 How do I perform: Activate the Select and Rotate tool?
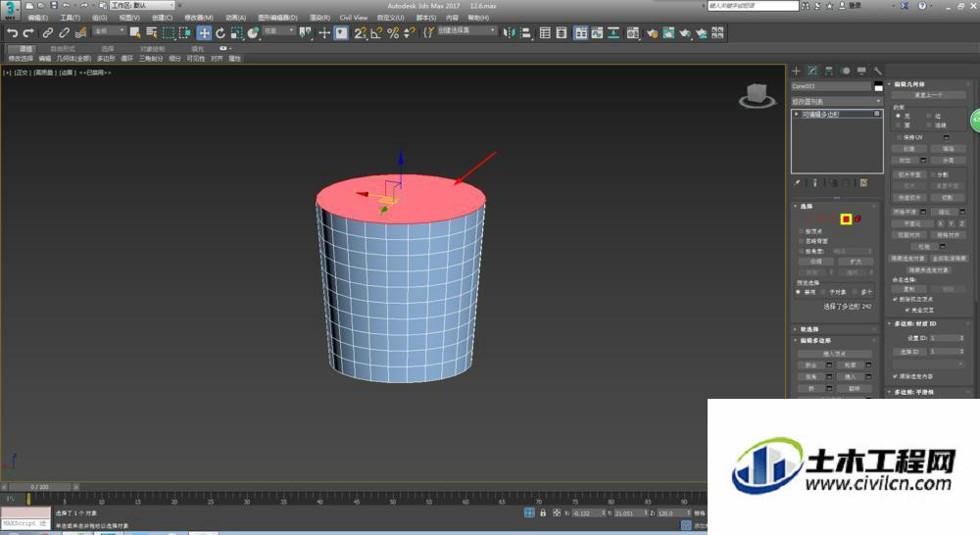click(220, 33)
